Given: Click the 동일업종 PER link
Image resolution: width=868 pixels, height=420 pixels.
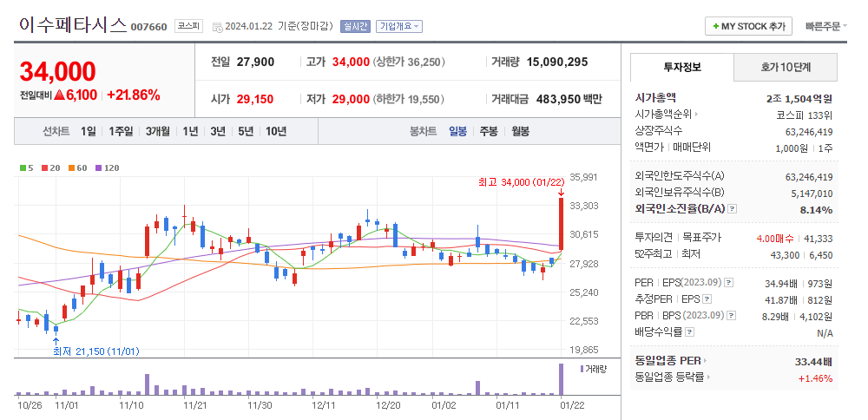Looking at the screenshot, I should pos(668,361).
